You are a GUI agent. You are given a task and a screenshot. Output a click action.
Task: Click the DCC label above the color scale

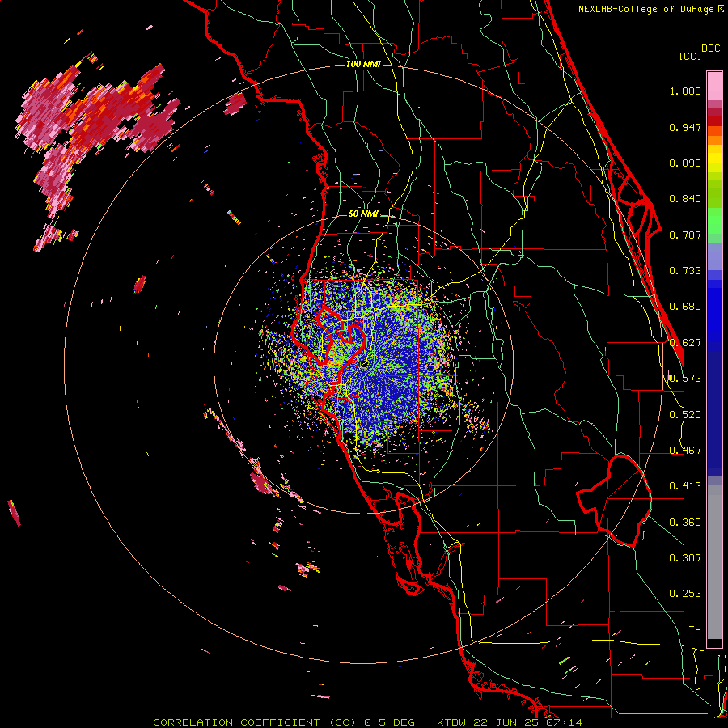(x=710, y=49)
